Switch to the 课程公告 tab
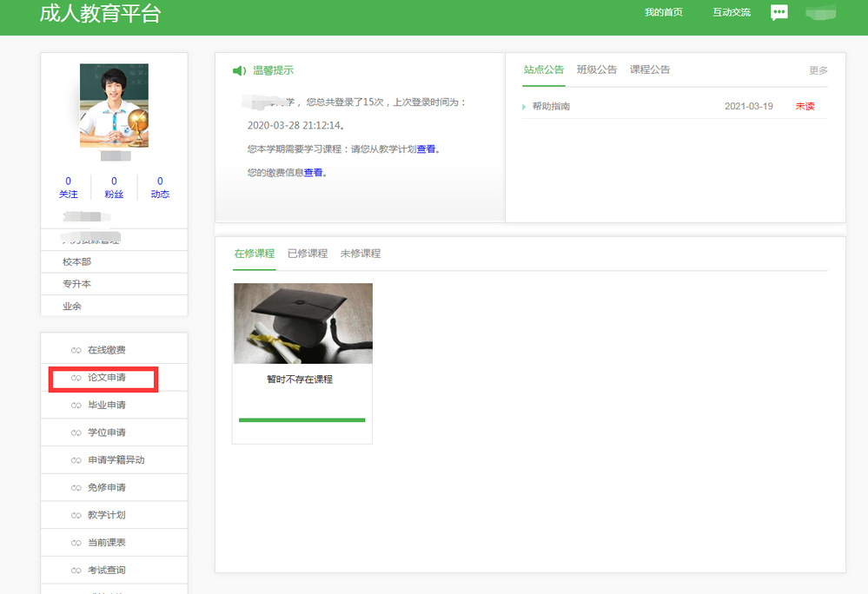Viewport: 868px width, 594px height. click(x=649, y=69)
